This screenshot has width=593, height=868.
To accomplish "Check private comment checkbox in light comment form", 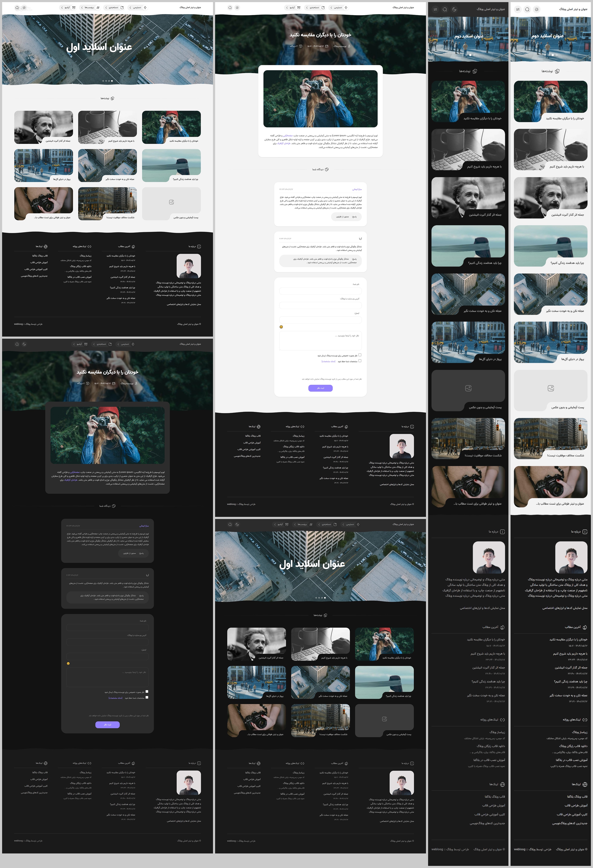I will [360, 355].
